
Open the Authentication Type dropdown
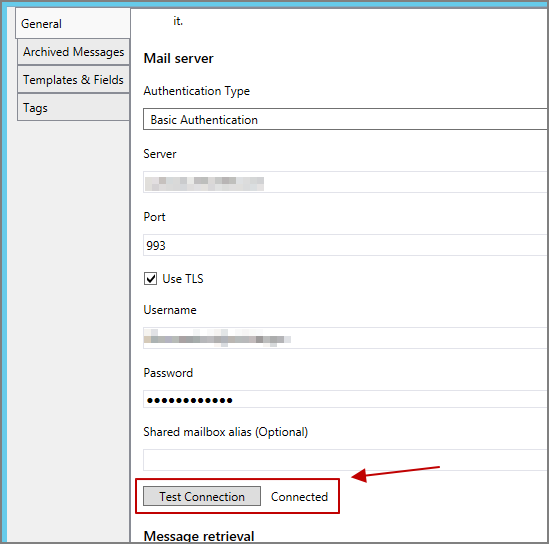[346, 119]
